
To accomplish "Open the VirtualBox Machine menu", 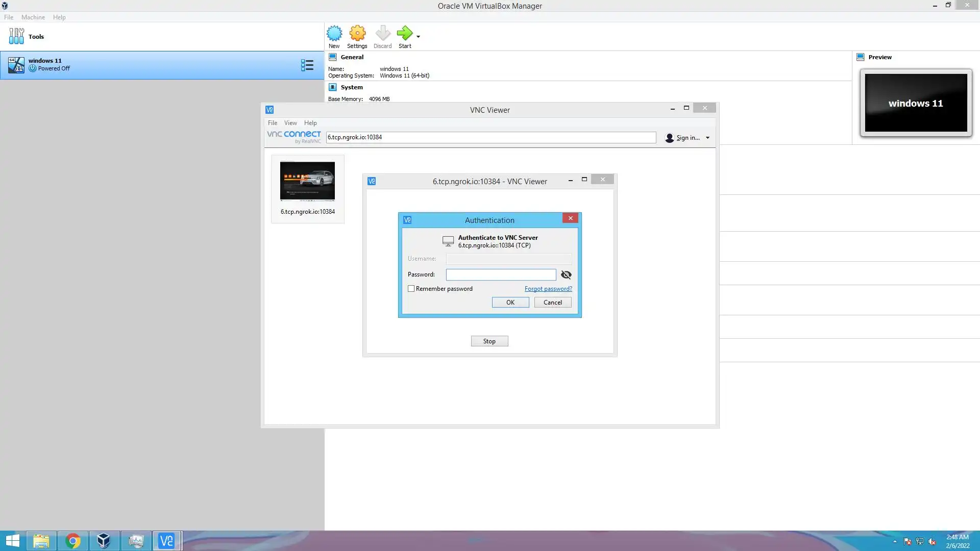I will coord(33,17).
